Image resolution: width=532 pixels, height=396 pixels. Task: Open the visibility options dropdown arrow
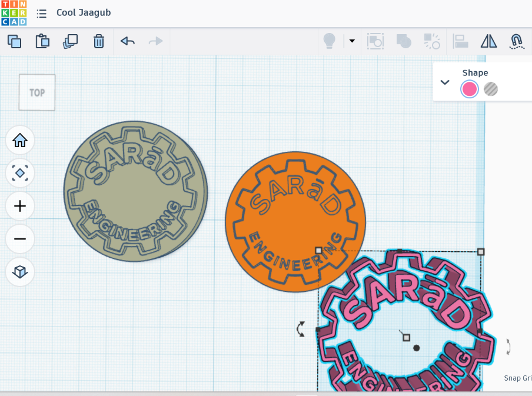(352, 41)
